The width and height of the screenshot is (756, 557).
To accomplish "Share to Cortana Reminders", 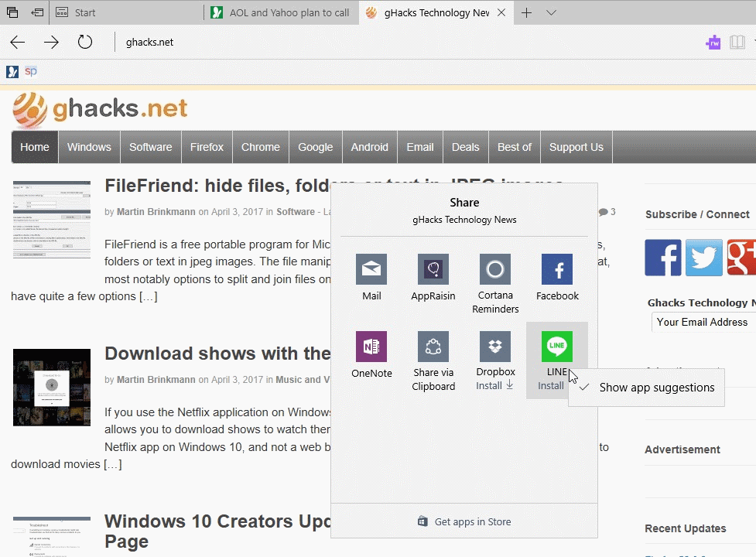I will [x=495, y=284].
